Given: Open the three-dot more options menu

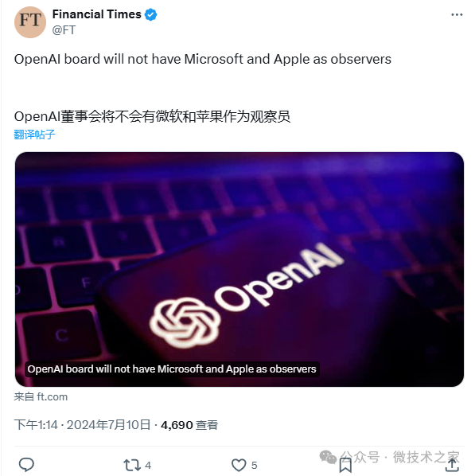Looking at the screenshot, I should [x=457, y=14].
